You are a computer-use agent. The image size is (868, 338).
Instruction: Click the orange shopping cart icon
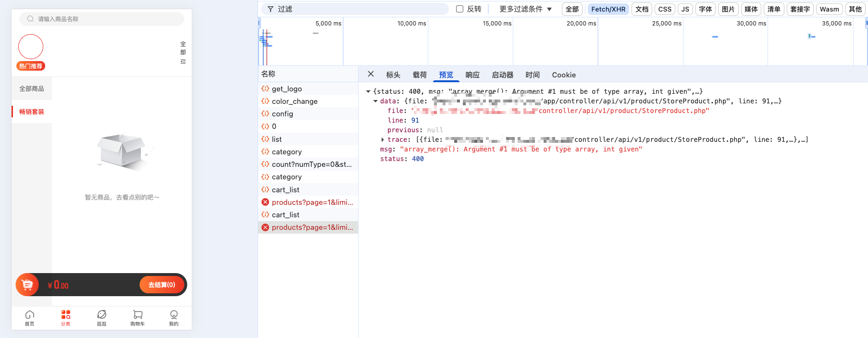[x=27, y=285]
